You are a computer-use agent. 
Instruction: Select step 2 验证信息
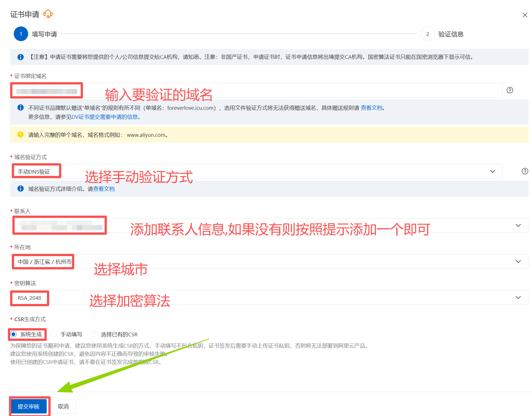442,34
